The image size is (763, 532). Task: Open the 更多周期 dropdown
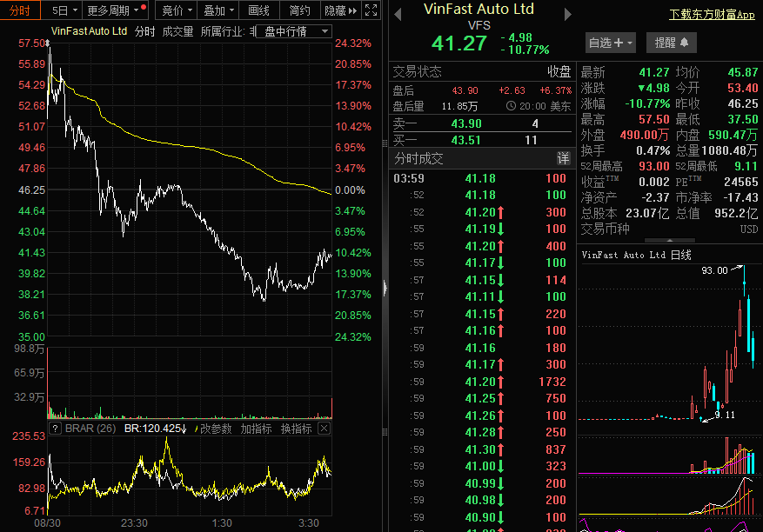coord(116,10)
